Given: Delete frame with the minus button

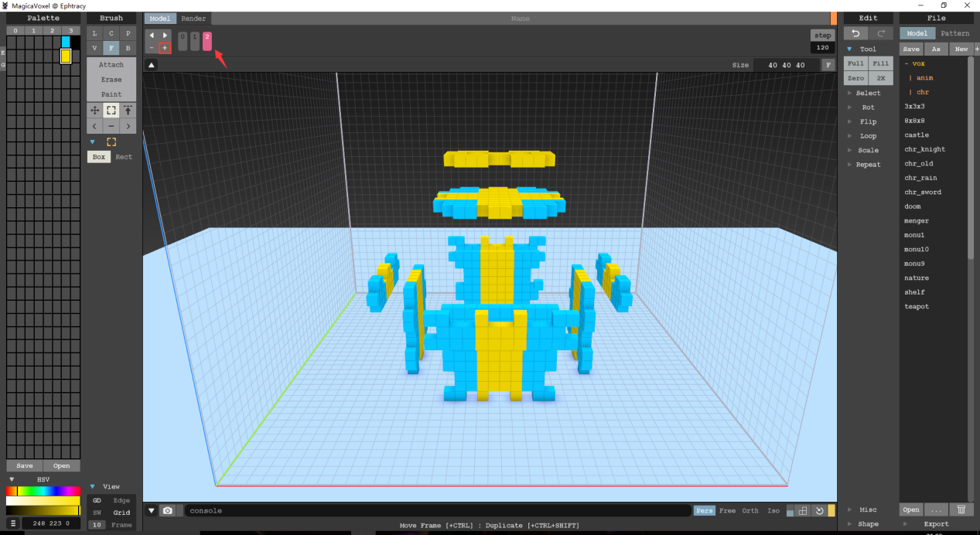Looking at the screenshot, I should coord(152,48).
